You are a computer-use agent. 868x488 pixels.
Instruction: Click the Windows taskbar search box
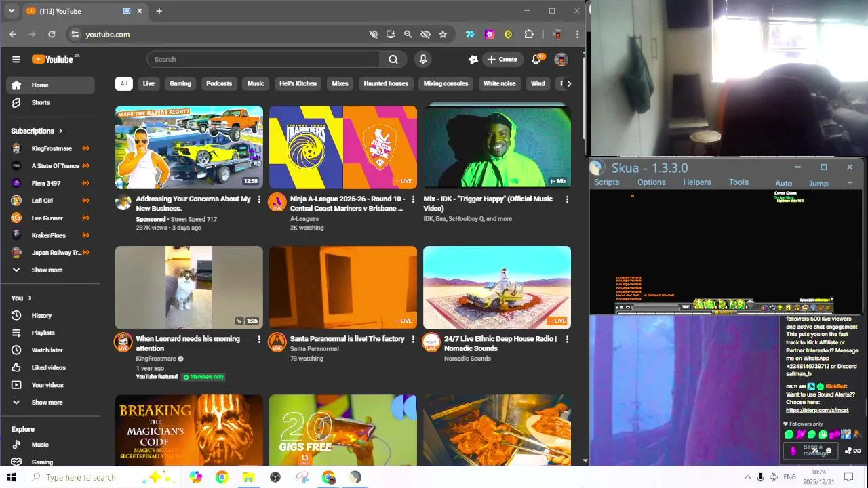[81, 477]
